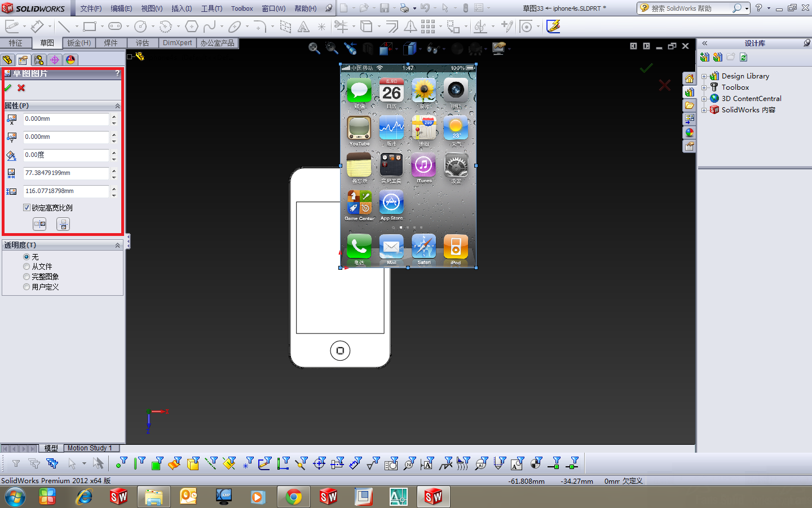
Task: Click the Zoom to Area icon
Action: point(332,49)
